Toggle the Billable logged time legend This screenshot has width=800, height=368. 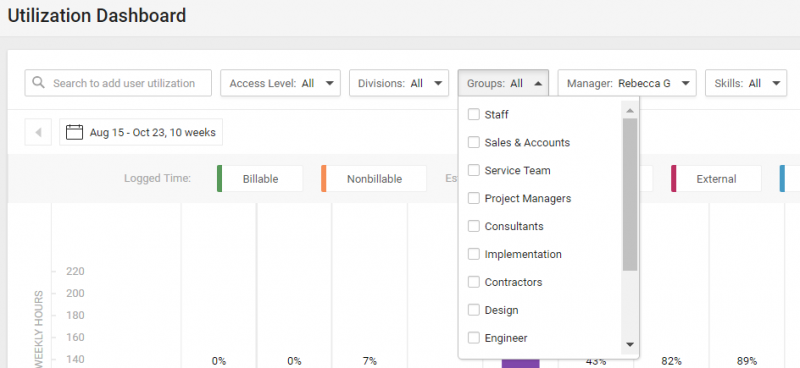coord(260,179)
